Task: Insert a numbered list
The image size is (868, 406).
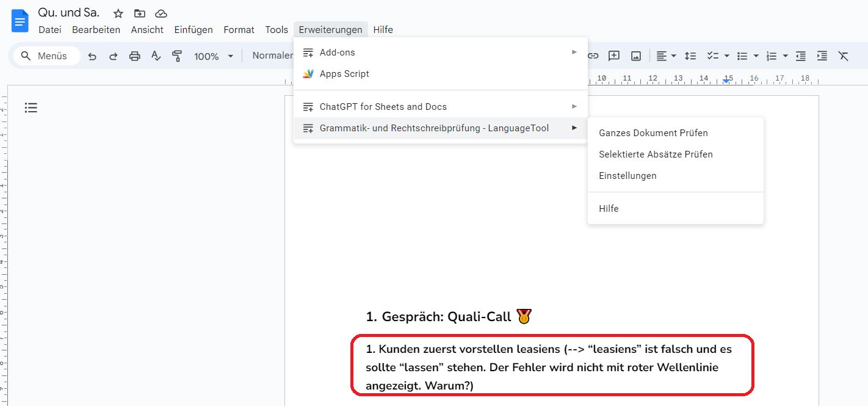Action: (x=772, y=56)
